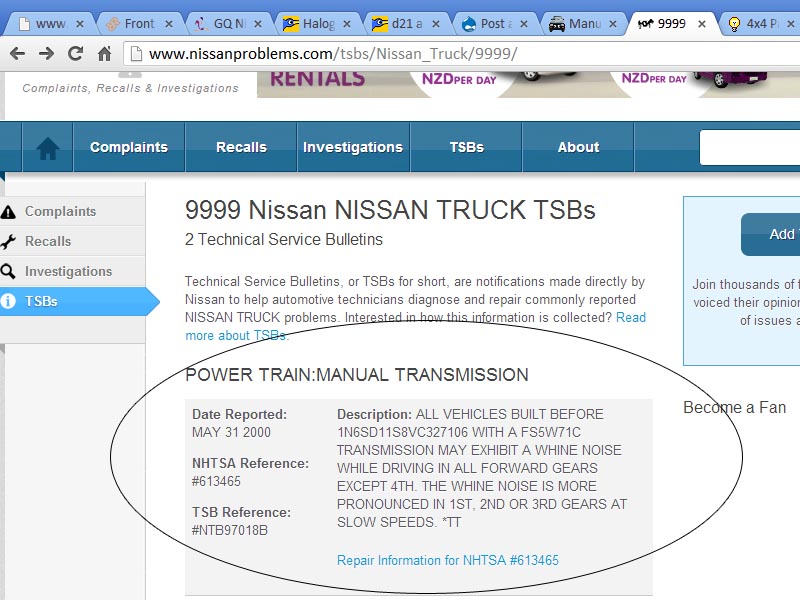800x600 pixels.
Task: Open Recalls in the left sidebar
Action: point(48,241)
